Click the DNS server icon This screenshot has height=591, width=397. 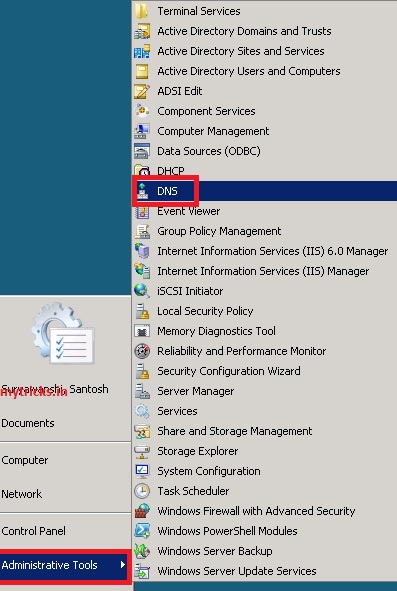142,191
